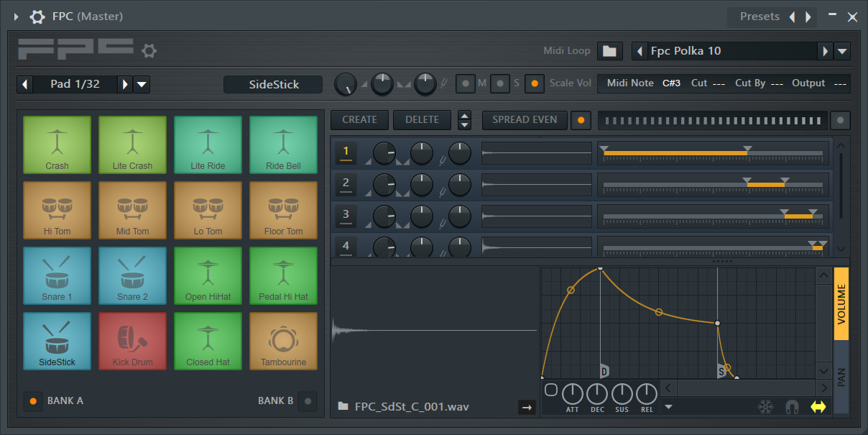Toggle the LED right of velocity strip
Viewport: 868px width, 435px height.
pos(840,120)
